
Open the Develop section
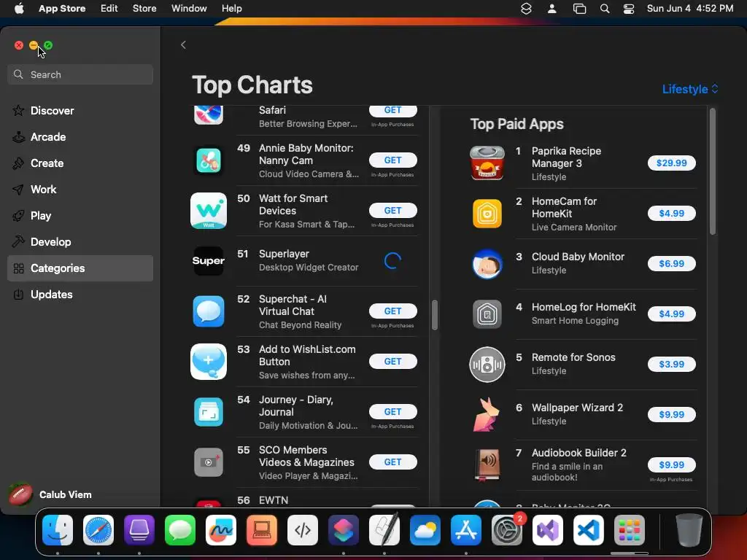(80, 241)
